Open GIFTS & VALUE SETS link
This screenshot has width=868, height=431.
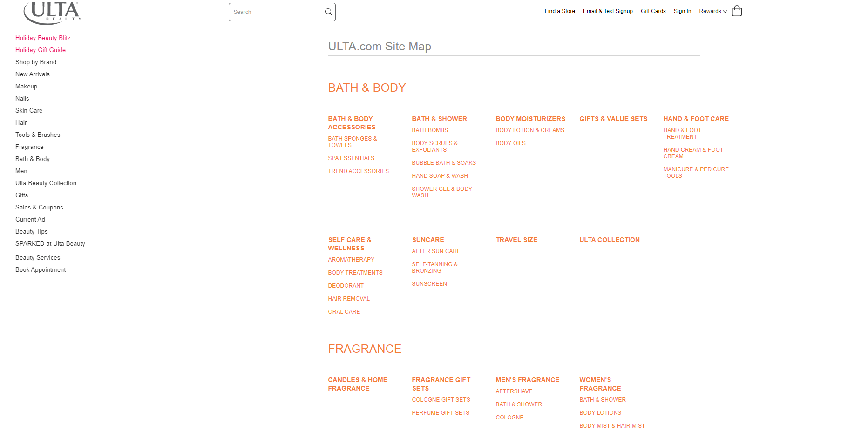(x=613, y=119)
